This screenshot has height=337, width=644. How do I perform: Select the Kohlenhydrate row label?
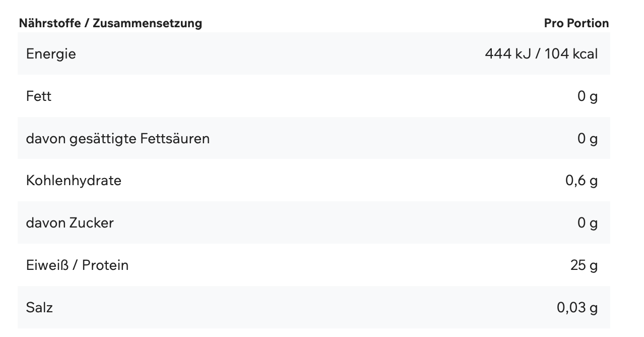[x=74, y=181]
